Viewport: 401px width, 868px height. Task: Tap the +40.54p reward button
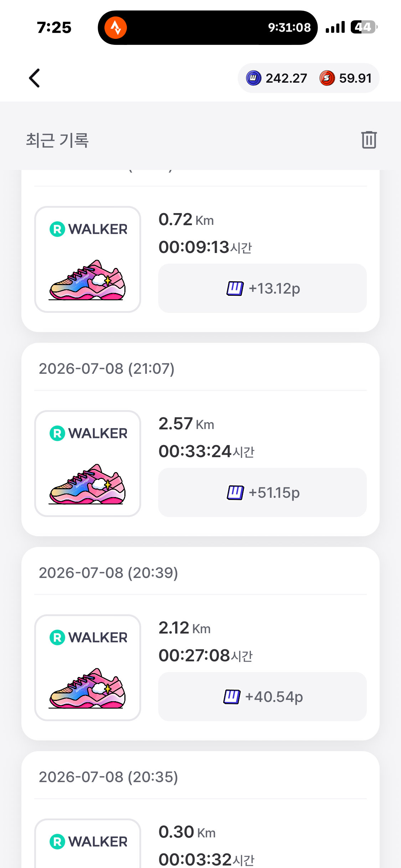(262, 697)
